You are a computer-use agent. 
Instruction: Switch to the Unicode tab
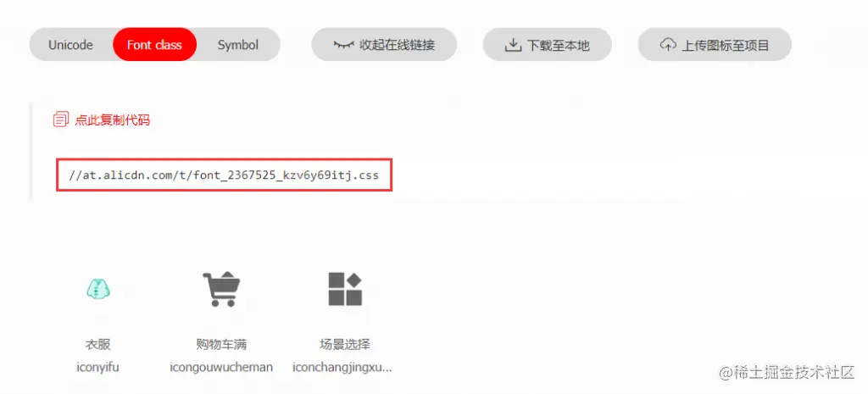pos(70,45)
